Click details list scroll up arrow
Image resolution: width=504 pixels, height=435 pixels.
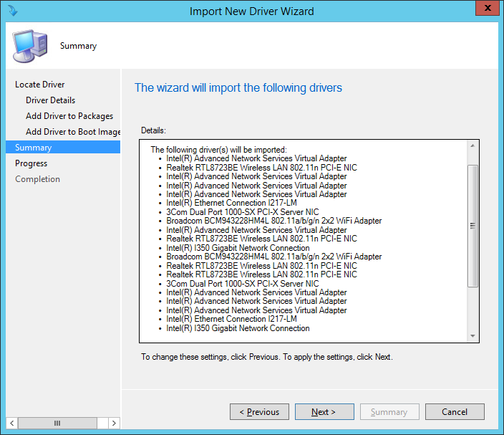472,145
